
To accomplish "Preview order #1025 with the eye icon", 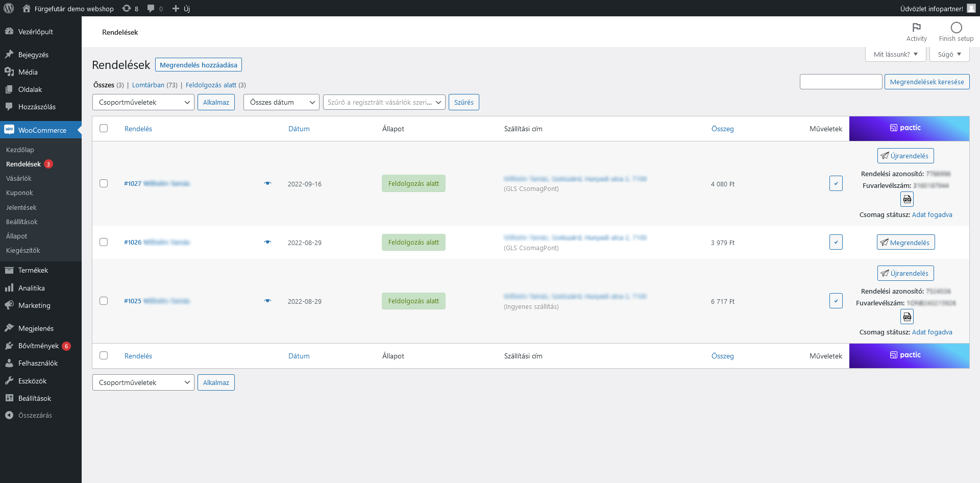I will [267, 301].
